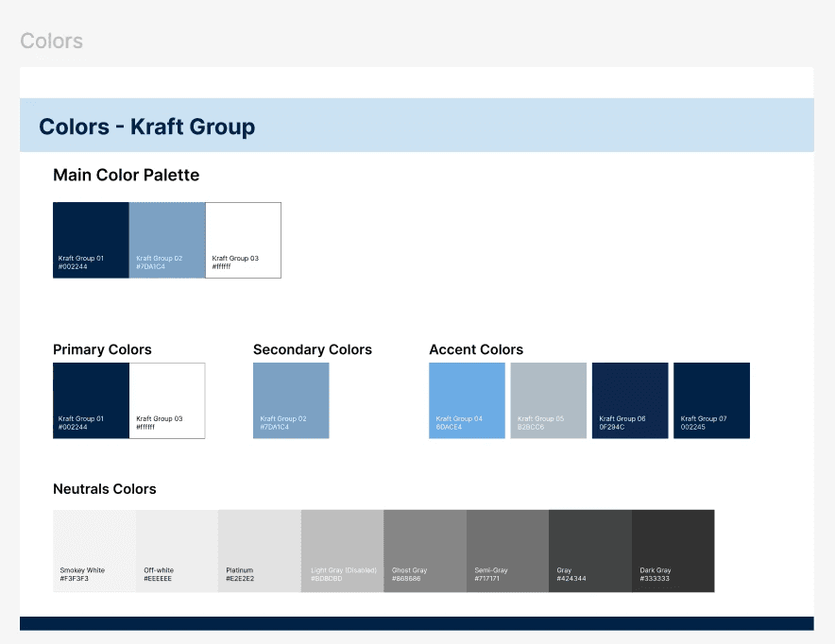Click the 'Colors - Kraft Group' heading
835x644 pixels.
click(x=147, y=127)
